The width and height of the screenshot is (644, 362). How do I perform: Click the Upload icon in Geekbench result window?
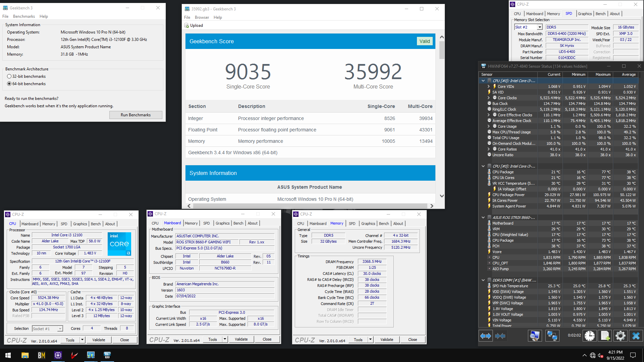[x=186, y=25]
